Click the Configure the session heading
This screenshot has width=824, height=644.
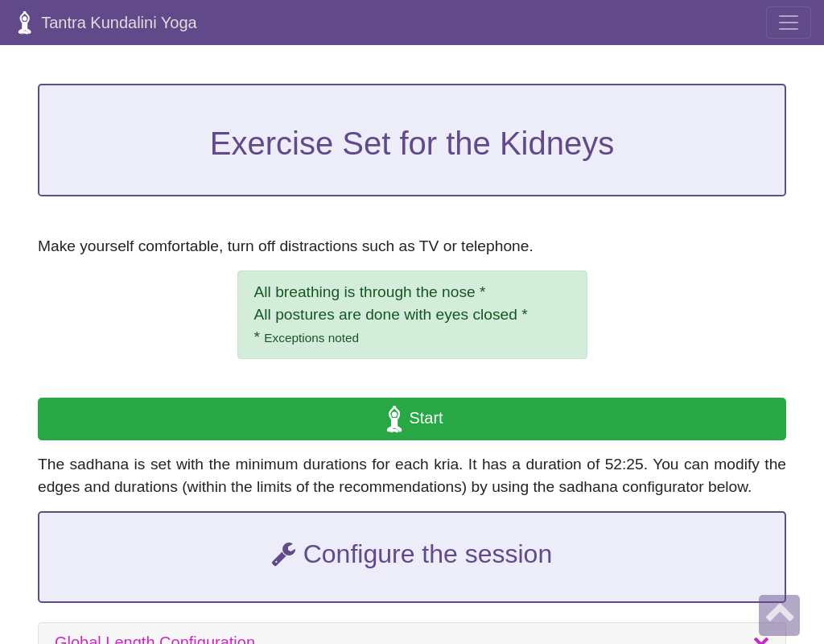(x=427, y=554)
